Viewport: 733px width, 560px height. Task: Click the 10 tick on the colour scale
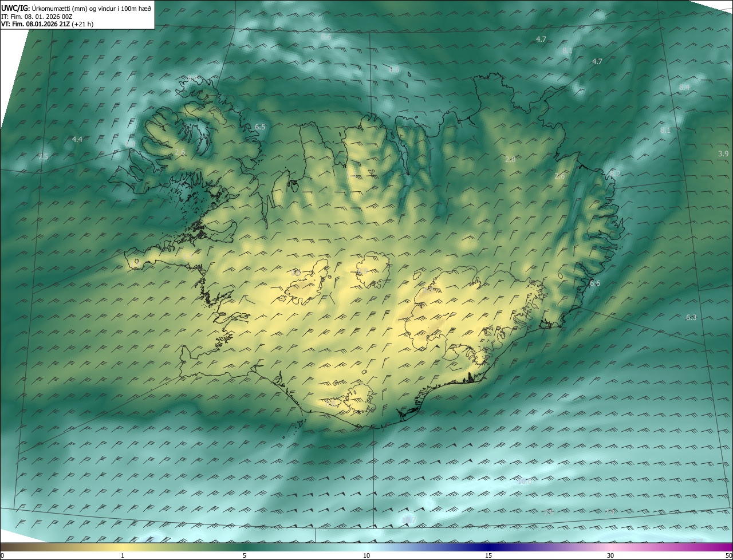tap(366, 555)
